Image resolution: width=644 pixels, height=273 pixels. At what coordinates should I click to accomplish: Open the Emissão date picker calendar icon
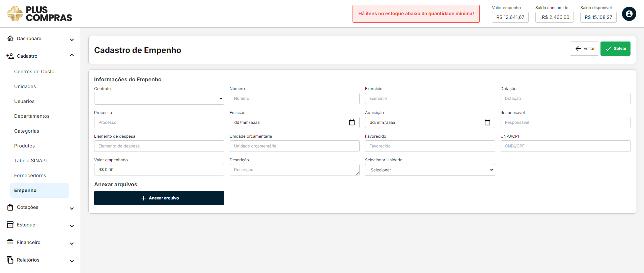[x=352, y=122]
